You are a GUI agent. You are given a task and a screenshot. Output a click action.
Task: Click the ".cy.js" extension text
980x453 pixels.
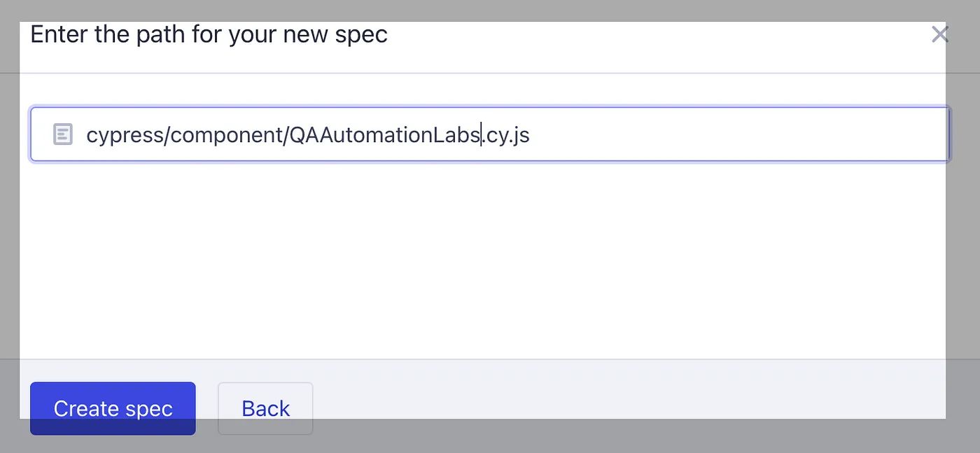click(507, 134)
